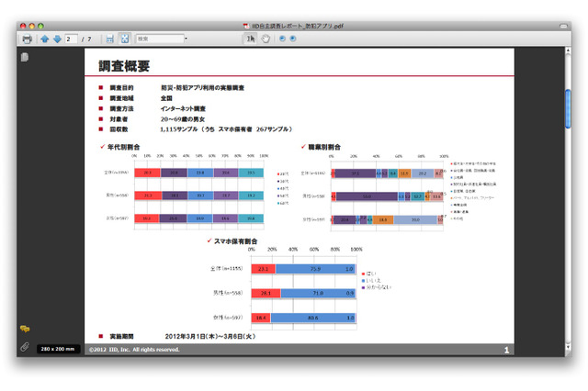Screen dimensions: 588x391
Task: Toggle the fit-page view icon
Action: [125, 39]
